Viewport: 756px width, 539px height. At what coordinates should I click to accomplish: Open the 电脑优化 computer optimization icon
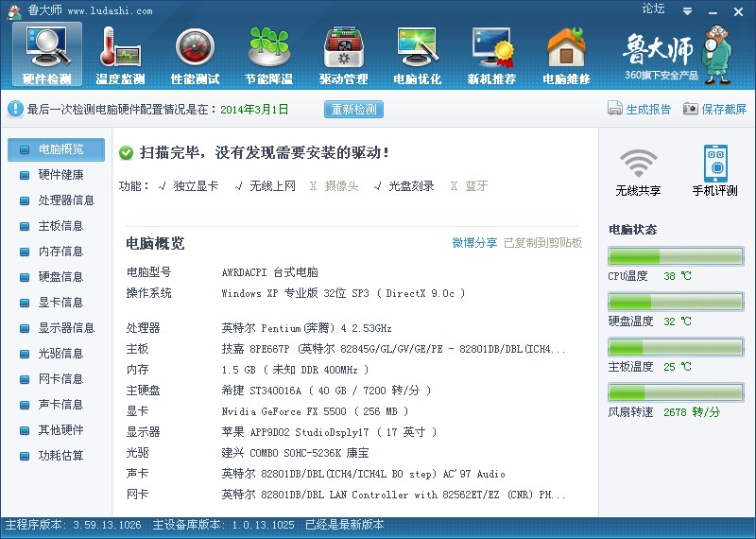coord(417,52)
